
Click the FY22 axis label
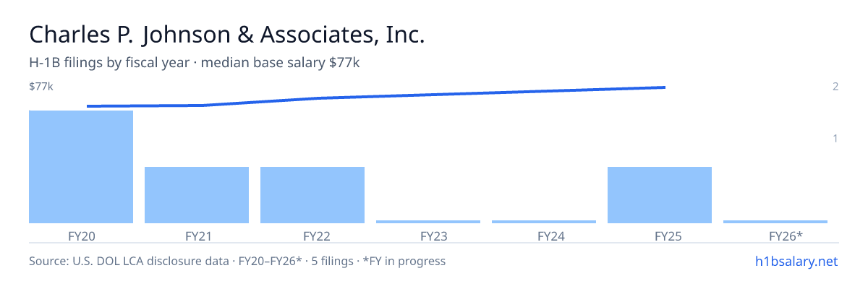point(312,236)
